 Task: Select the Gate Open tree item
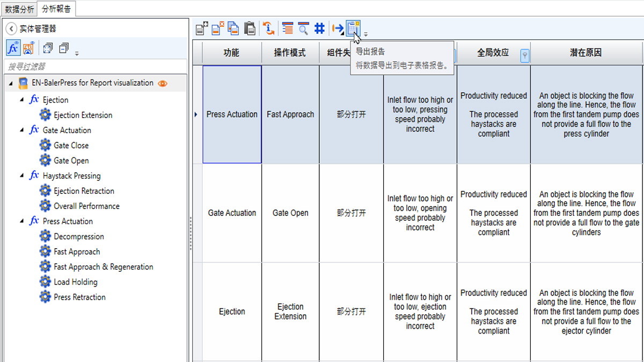click(71, 161)
